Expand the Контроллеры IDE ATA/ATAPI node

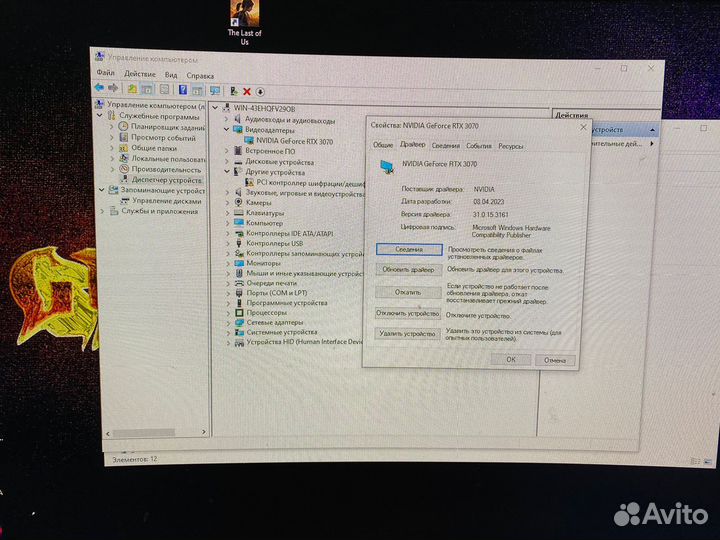click(x=227, y=233)
